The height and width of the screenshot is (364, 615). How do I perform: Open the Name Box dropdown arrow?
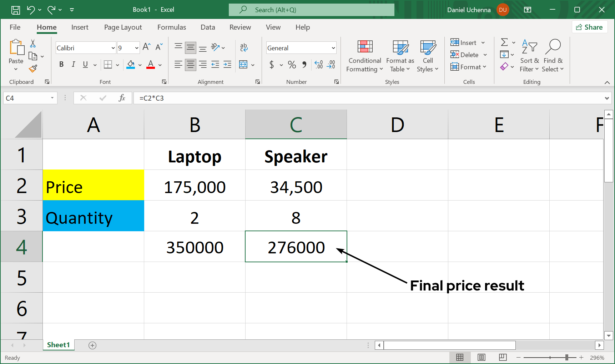coord(52,98)
